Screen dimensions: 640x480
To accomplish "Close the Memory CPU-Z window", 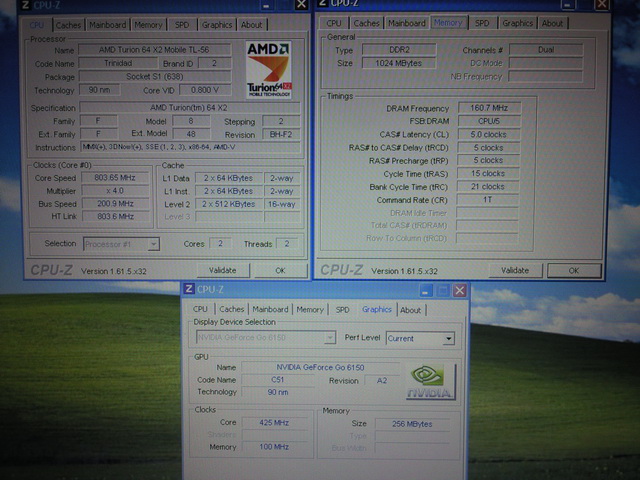I will click(x=602, y=4).
